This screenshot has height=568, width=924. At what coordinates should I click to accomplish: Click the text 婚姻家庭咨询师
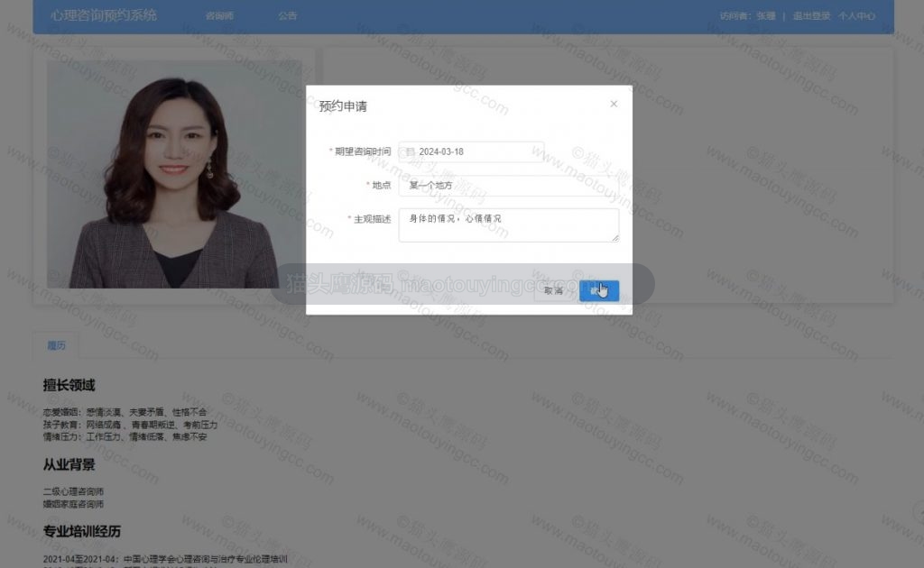[73, 504]
